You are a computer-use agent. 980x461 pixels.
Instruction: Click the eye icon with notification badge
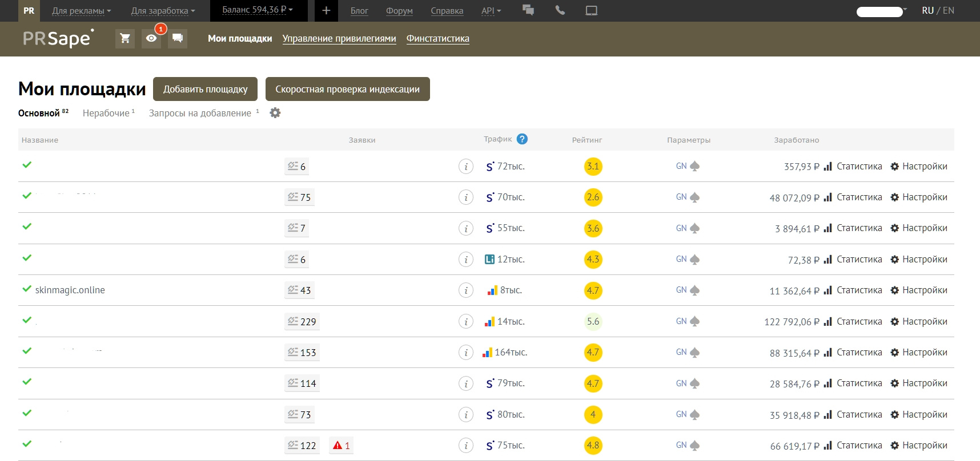(151, 38)
